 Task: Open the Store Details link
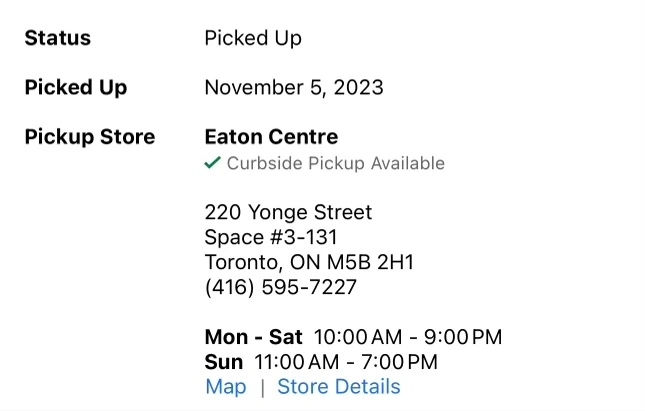[x=338, y=387]
